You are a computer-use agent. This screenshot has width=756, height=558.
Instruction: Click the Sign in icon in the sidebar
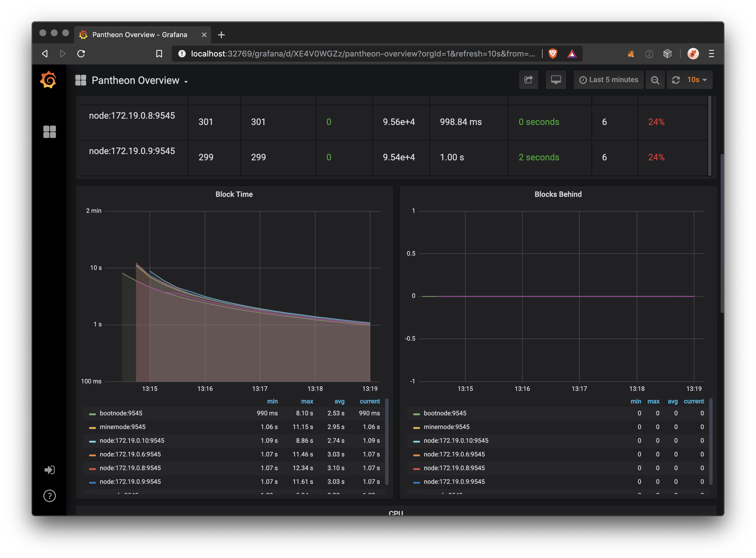(49, 470)
